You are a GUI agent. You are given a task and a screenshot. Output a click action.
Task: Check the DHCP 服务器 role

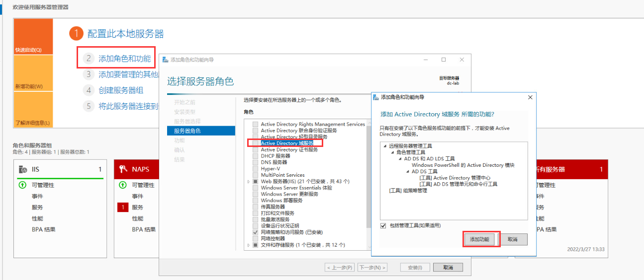tap(255, 156)
